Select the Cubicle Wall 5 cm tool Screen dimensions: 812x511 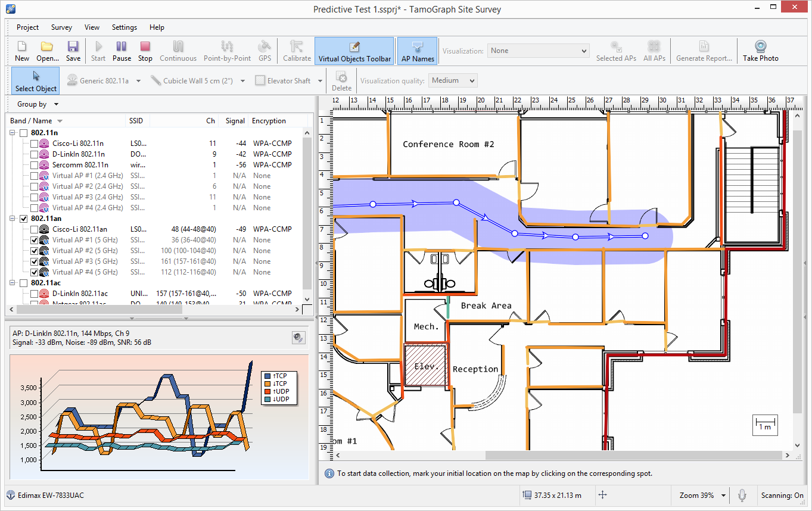point(192,80)
